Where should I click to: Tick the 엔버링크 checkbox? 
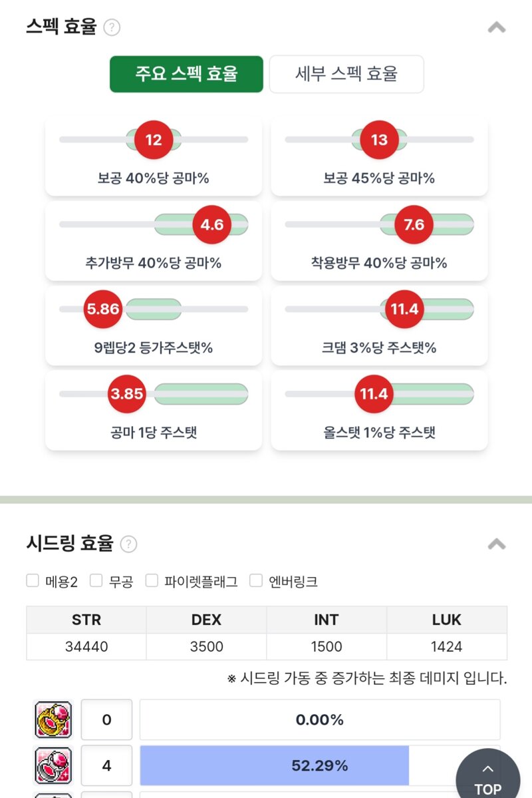pos(256,580)
